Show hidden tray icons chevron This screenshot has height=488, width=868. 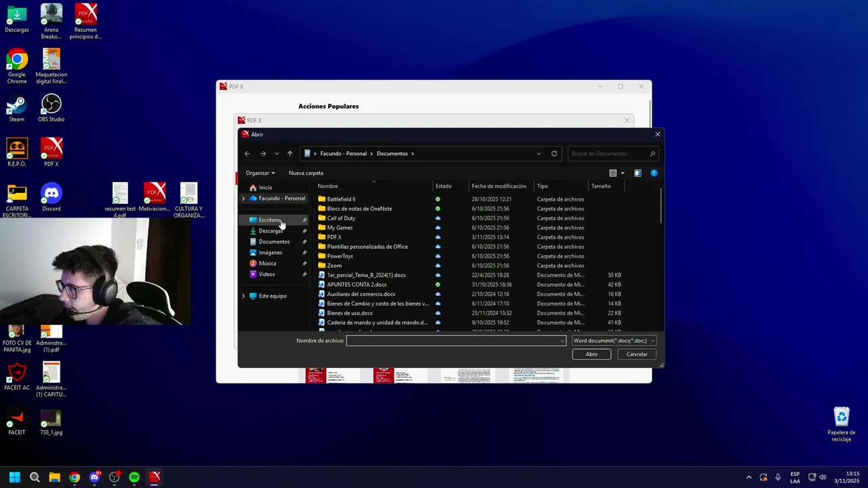(x=749, y=477)
